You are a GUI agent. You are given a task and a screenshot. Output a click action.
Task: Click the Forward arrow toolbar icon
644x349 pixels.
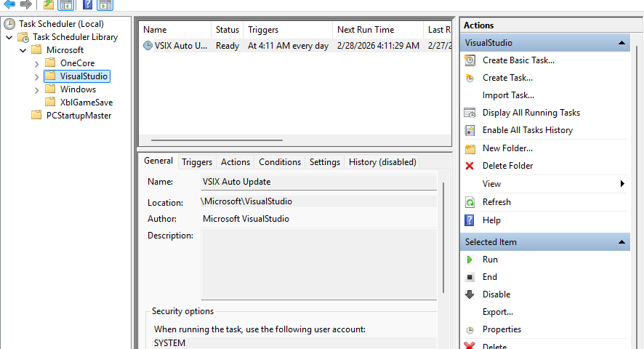(x=26, y=4)
